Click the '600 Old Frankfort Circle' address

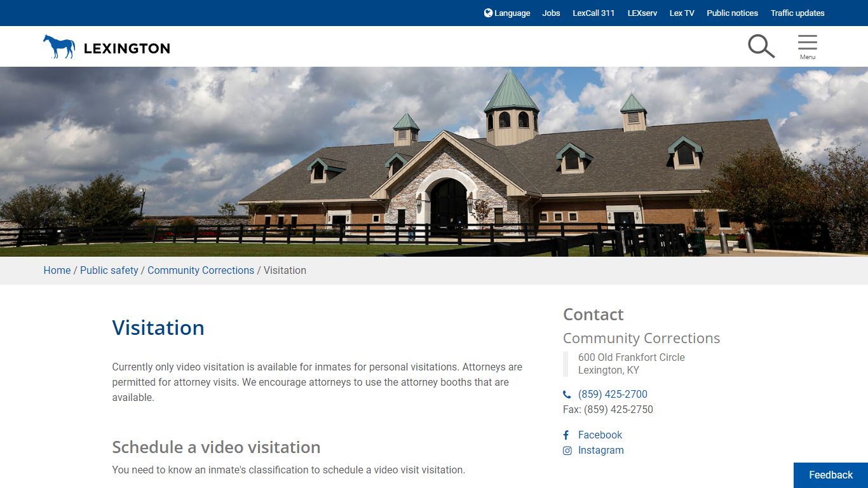(x=632, y=357)
